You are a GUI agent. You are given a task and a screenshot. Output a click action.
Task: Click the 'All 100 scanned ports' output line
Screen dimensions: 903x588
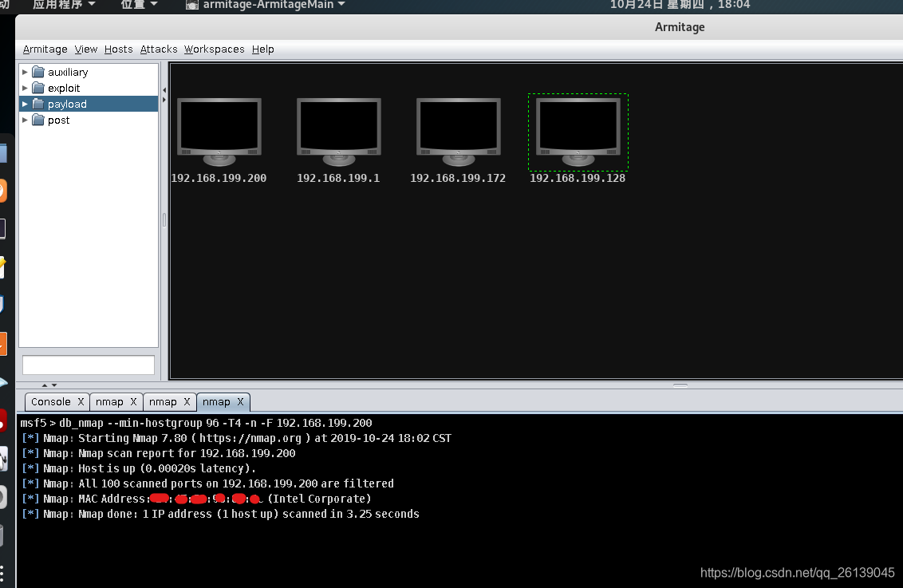(208, 483)
